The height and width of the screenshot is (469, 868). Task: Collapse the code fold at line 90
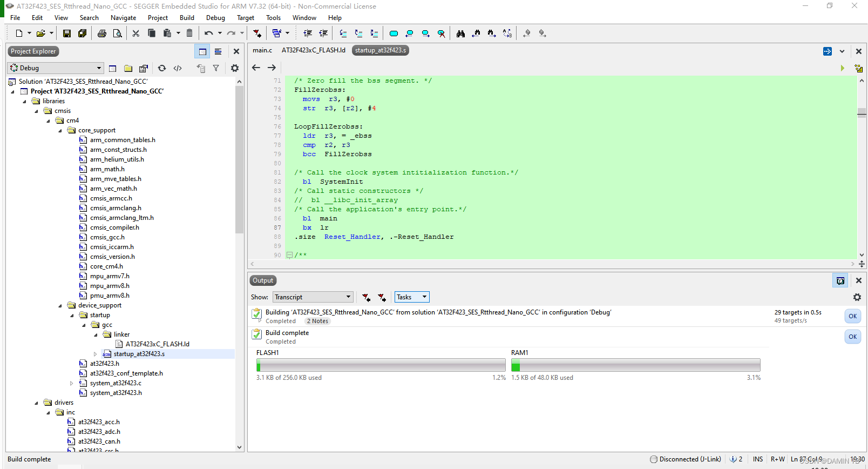[289, 255]
